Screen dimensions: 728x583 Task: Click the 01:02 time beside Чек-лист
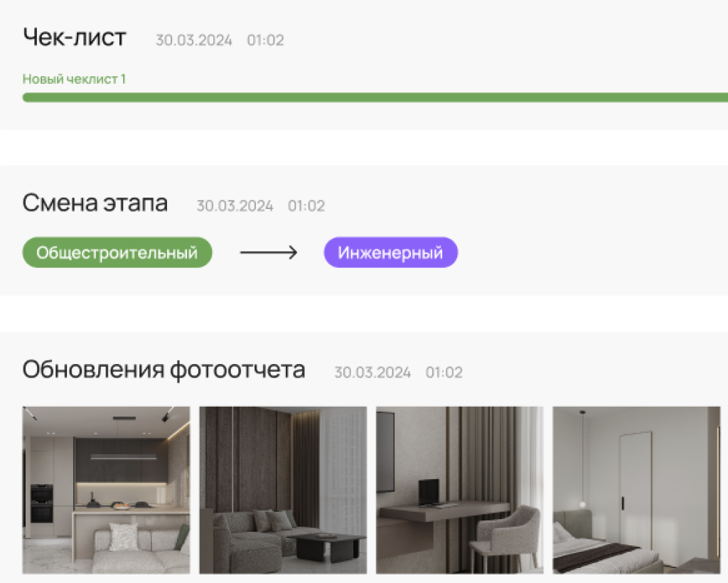click(x=265, y=41)
